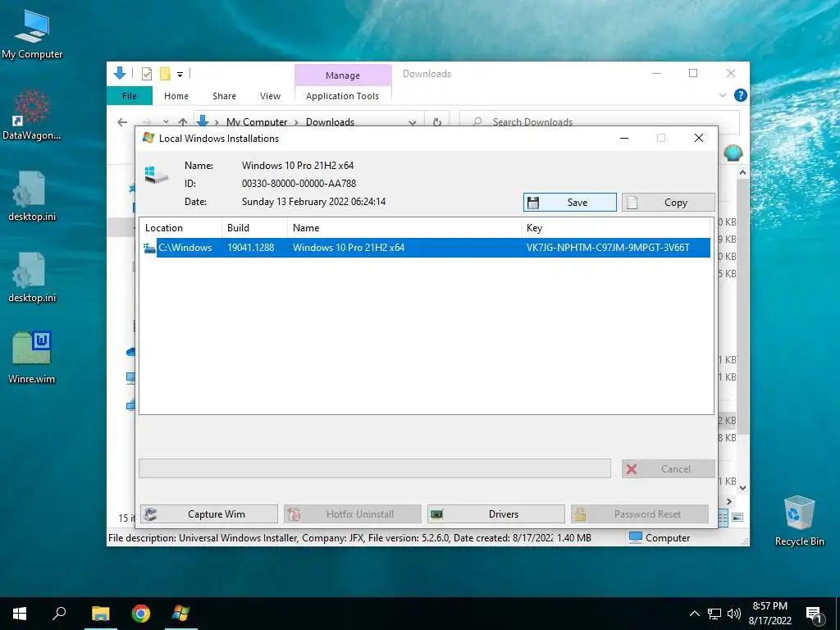Image resolution: width=840 pixels, height=630 pixels.
Task: Click the New folder icon in title bar
Action: click(165, 73)
